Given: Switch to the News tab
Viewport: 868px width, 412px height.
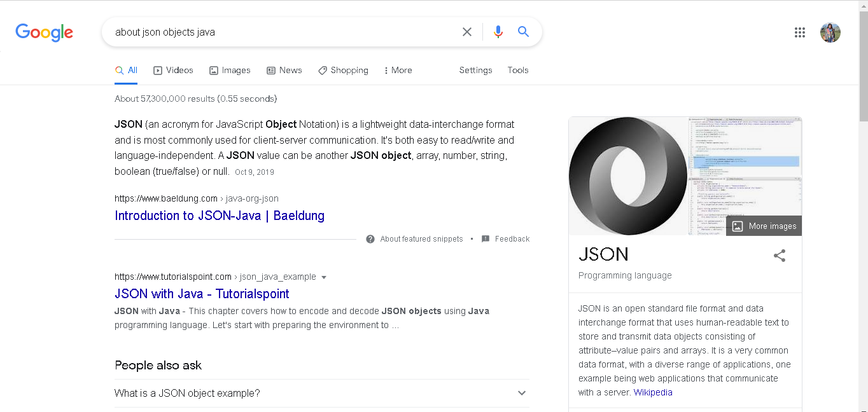Looking at the screenshot, I should 284,70.
